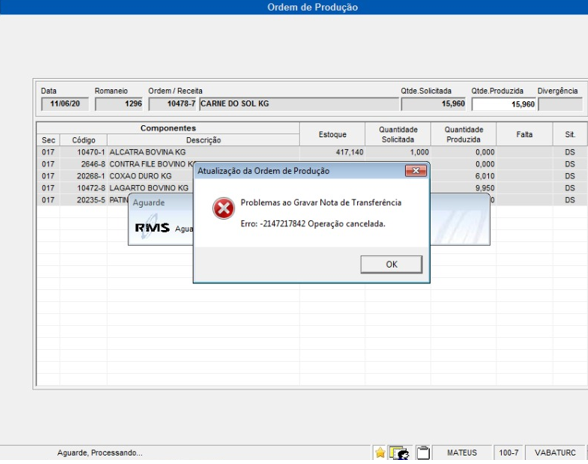Image resolution: width=588 pixels, height=464 pixels.
Task: Click the Sec column header
Action: tap(48, 140)
